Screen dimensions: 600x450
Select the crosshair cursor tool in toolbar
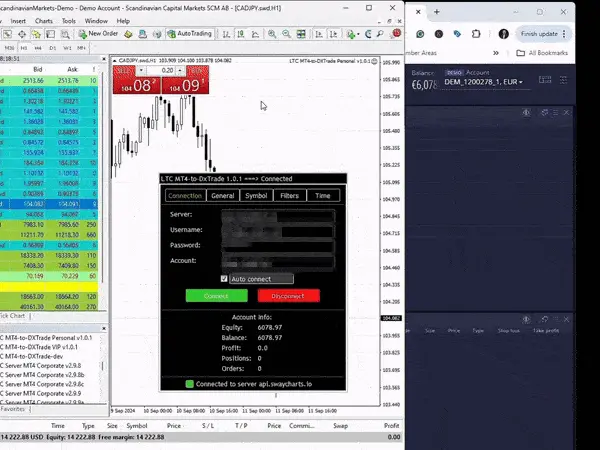[x=22, y=34]
